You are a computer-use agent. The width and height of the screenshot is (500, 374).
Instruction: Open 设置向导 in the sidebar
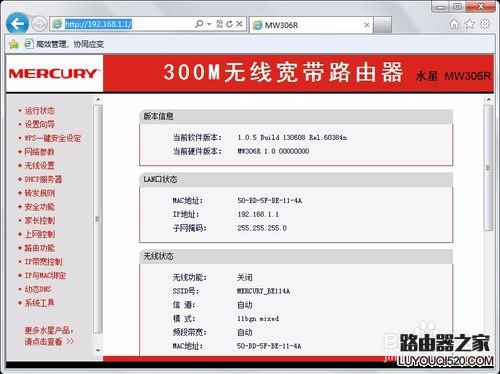40,124
